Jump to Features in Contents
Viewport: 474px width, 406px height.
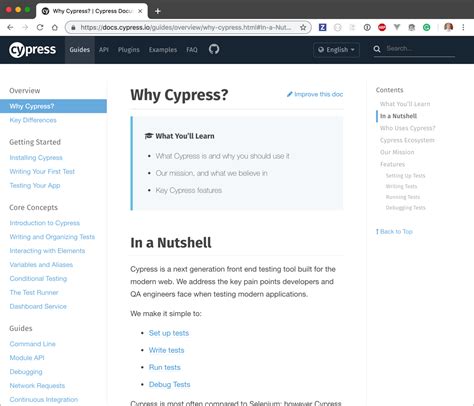(x=392, y=164)
